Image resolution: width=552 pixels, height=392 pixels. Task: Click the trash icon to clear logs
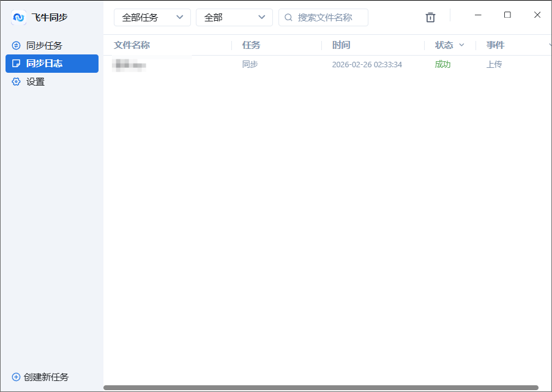tap(430, 17)
